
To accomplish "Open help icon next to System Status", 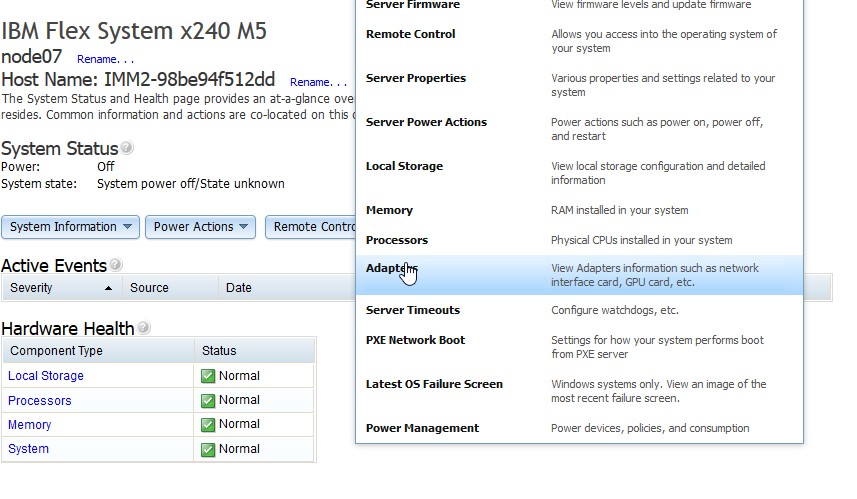I will click(127, 148).
